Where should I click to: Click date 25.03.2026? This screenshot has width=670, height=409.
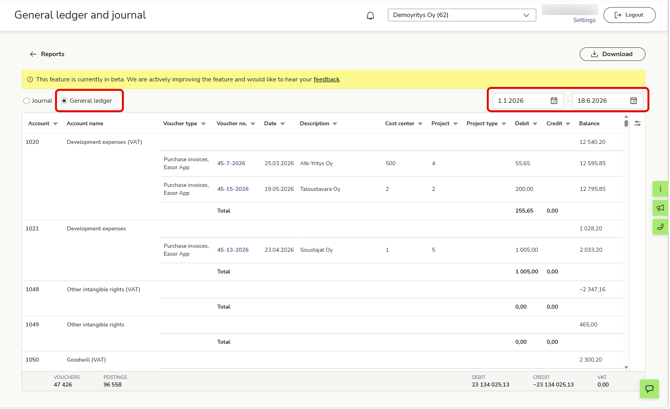[279, 163]
